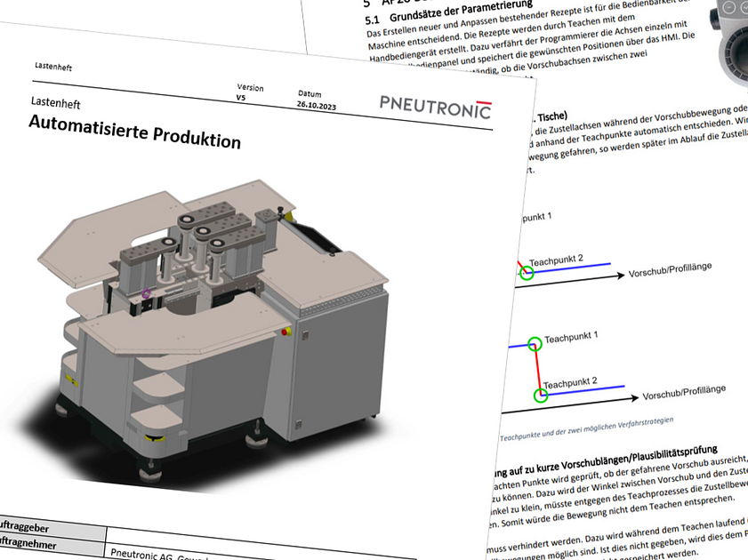Image resolution: width=748 pixels, height=560 pixels.
Task: Click the Plausibilitätsprüfung section heading
Action: 604,460
